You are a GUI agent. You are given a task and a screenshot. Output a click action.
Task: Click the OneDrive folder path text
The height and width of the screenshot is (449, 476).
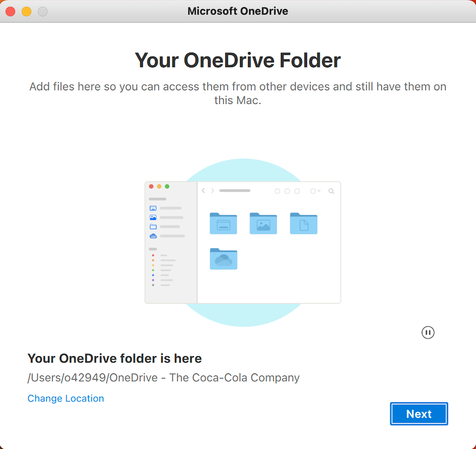click(164, 378)
